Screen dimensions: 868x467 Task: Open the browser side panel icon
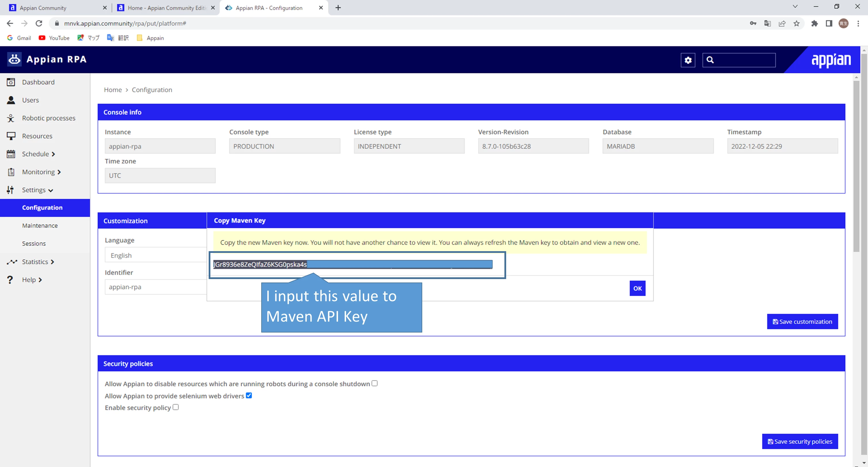[x=829, y=23]
